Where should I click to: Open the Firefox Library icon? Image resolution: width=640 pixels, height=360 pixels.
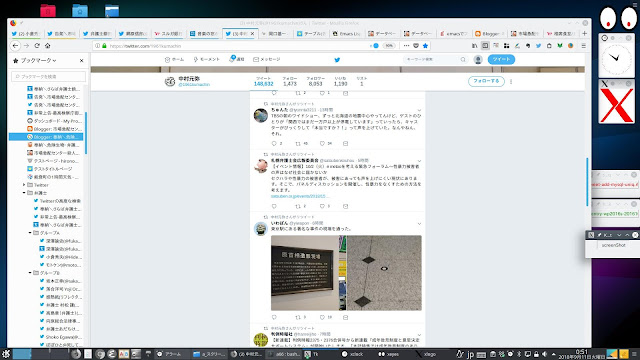474,46
